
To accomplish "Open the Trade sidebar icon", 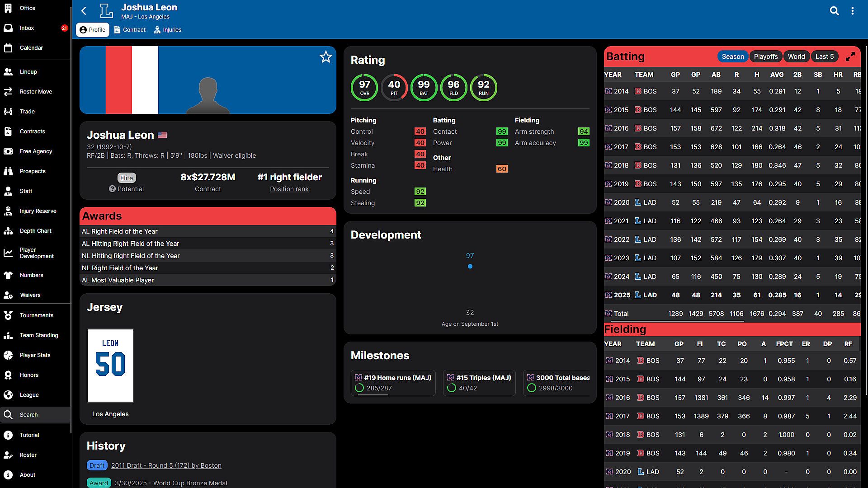I will click(8, 112).
